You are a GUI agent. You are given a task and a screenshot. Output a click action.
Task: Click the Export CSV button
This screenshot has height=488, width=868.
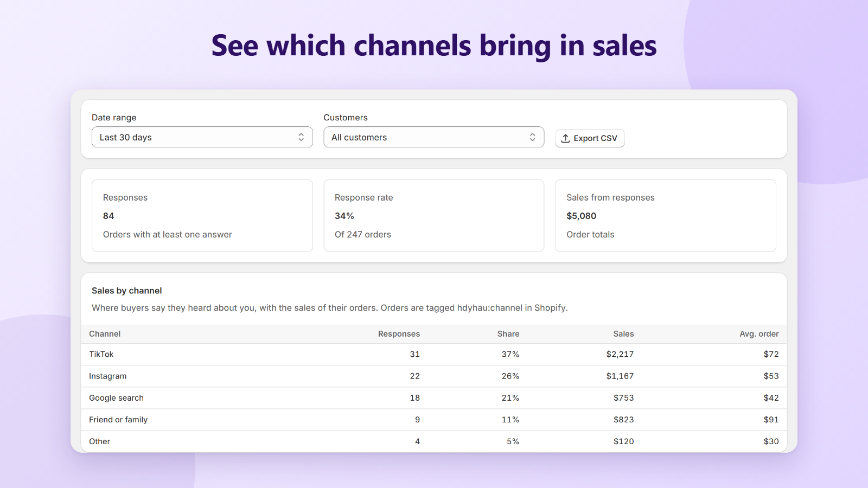tap(590, 138)
